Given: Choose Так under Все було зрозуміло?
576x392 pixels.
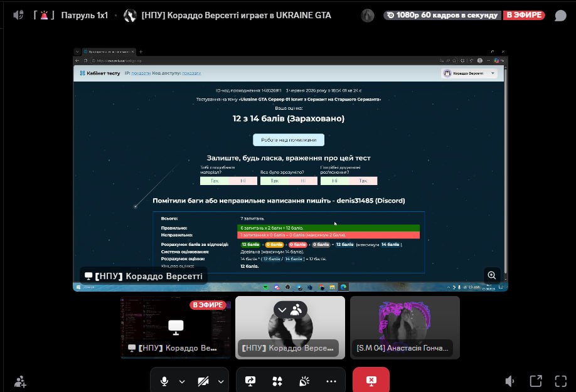Looking at the screenshot, I should point(274,181).
